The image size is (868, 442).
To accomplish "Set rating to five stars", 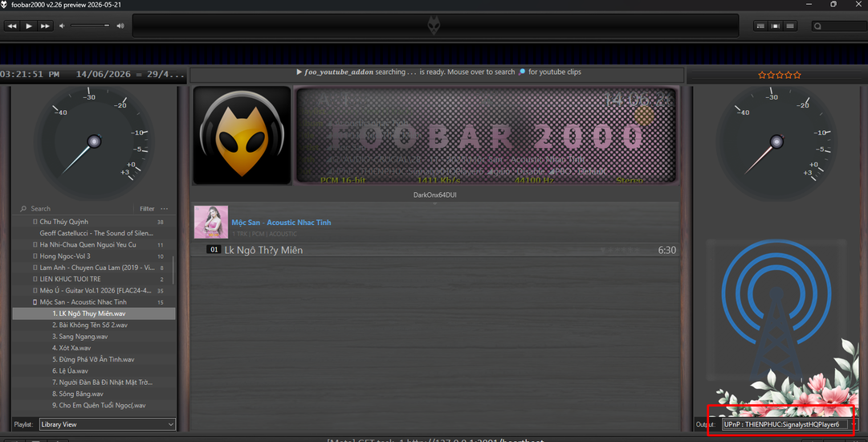I will (x=797, y=75).
